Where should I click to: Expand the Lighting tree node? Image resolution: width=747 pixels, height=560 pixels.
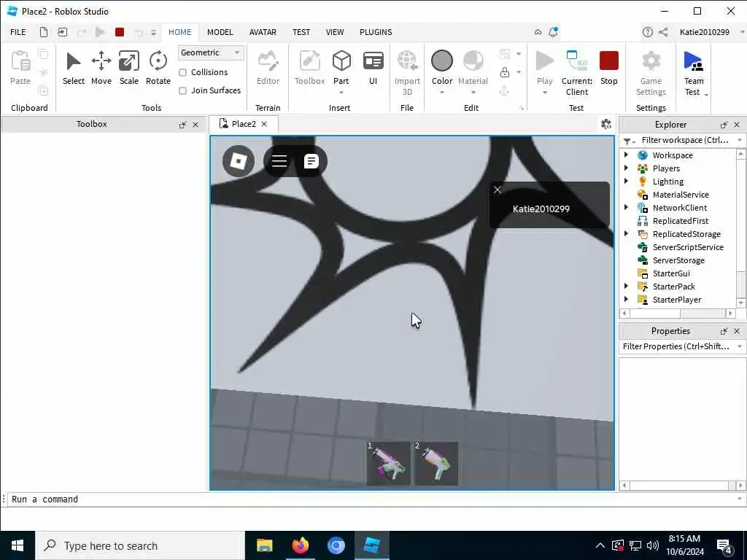pyautogui.click(x=627, y=181)
